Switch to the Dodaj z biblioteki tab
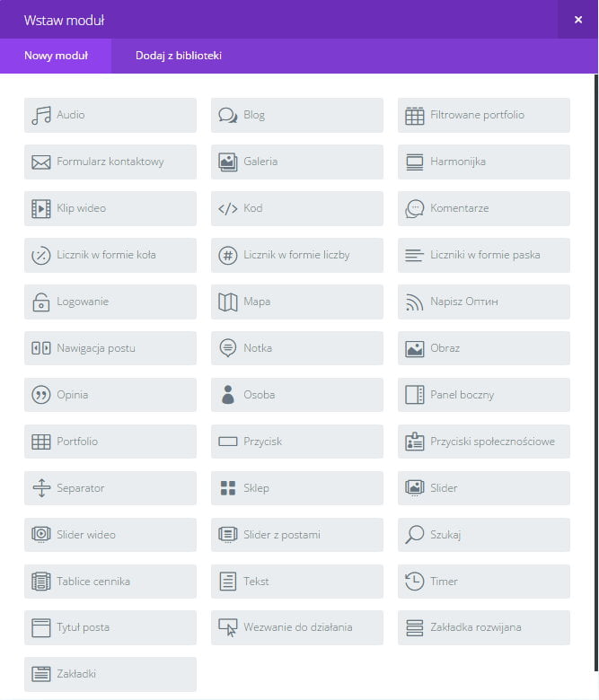599x700 pixels. 179,56
